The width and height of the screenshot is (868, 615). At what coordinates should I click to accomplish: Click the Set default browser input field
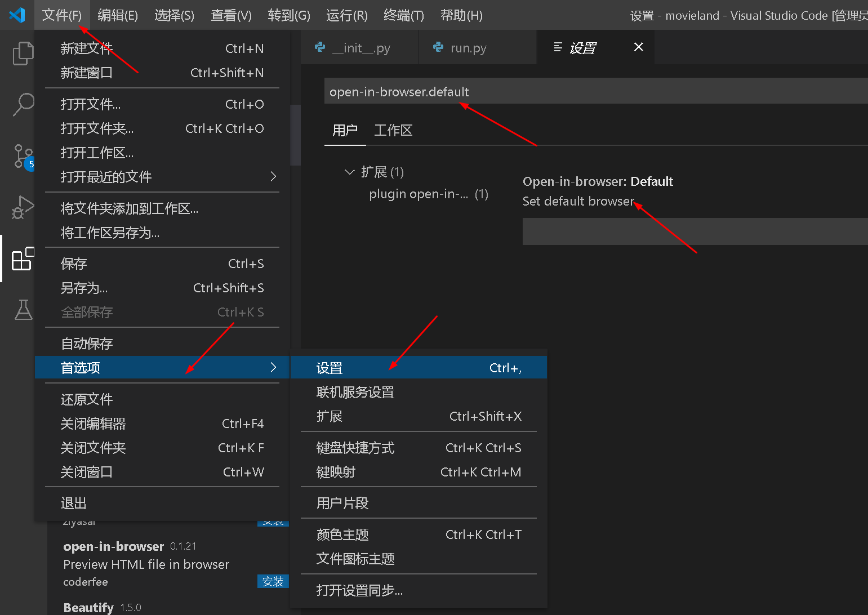[695, 231]
